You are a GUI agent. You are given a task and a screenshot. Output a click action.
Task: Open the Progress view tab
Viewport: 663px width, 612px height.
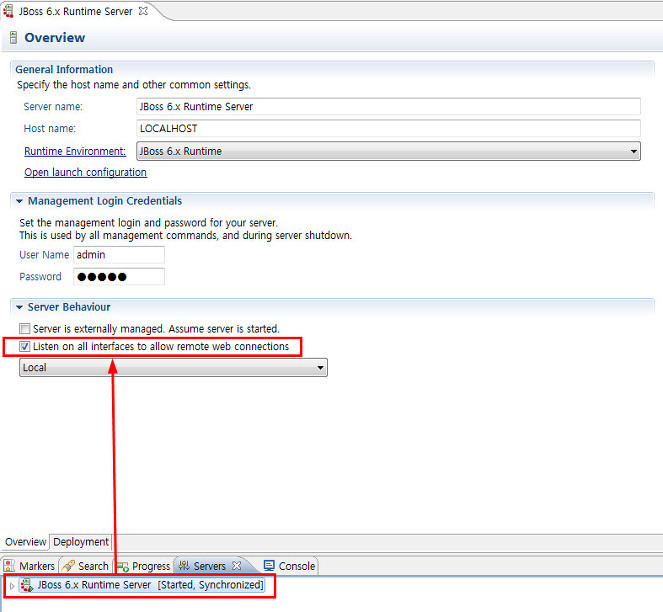(x=144, y=566)
